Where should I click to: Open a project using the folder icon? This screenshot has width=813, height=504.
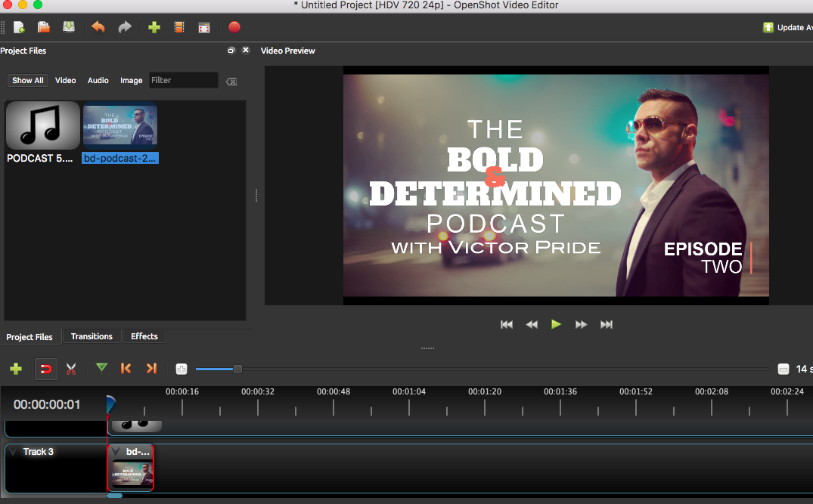44,27
